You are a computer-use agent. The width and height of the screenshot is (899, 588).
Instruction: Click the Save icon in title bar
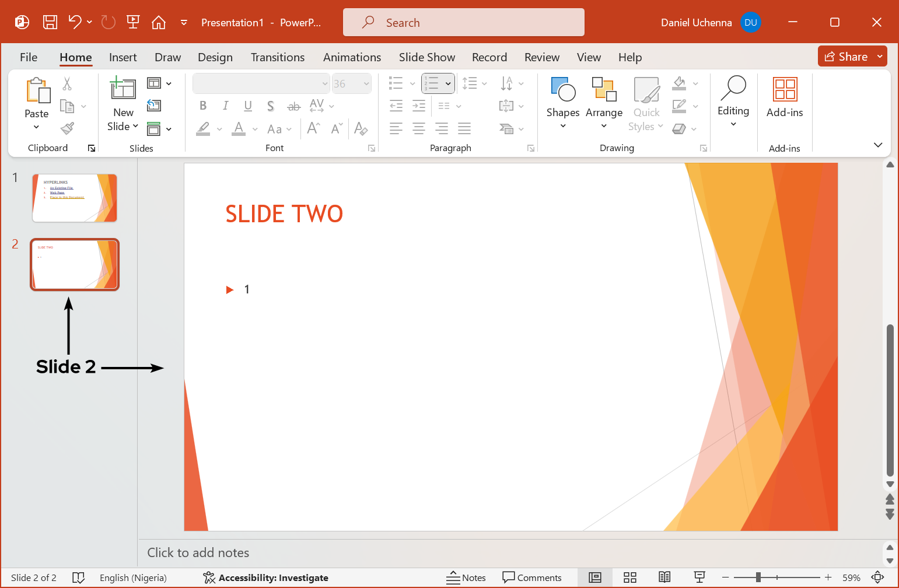50,22
